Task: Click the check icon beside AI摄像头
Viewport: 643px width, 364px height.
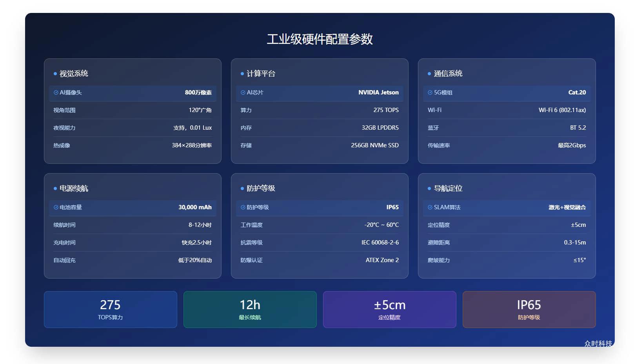Action: coord(56,92)
